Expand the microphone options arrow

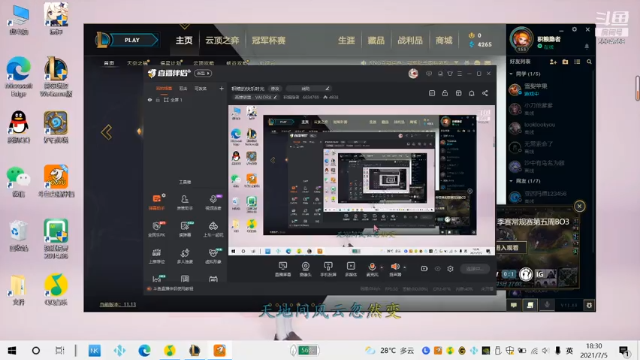click(382, 268)
